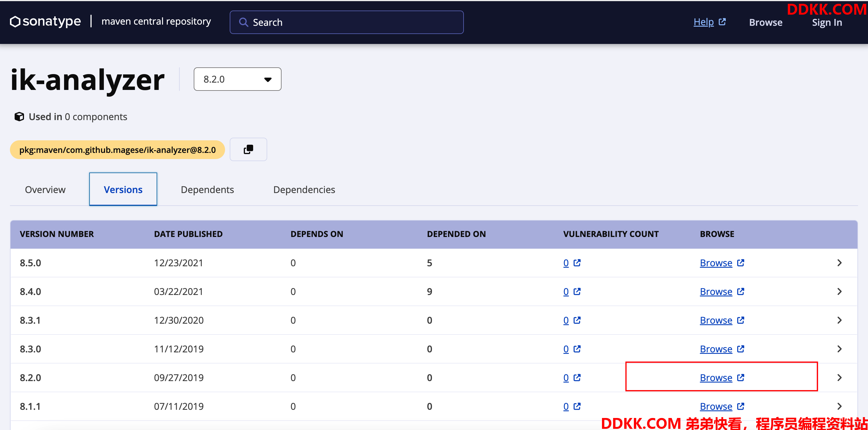Click external icon after 8.3.0 Browse link
Screen dimensions: 868x430
(x=741, y=349)
